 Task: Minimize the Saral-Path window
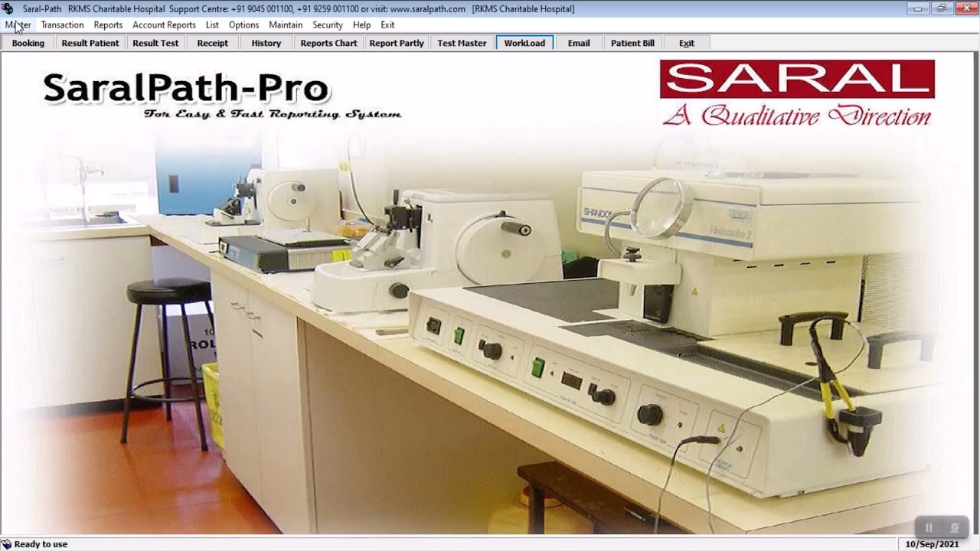[x=917, y=8]
